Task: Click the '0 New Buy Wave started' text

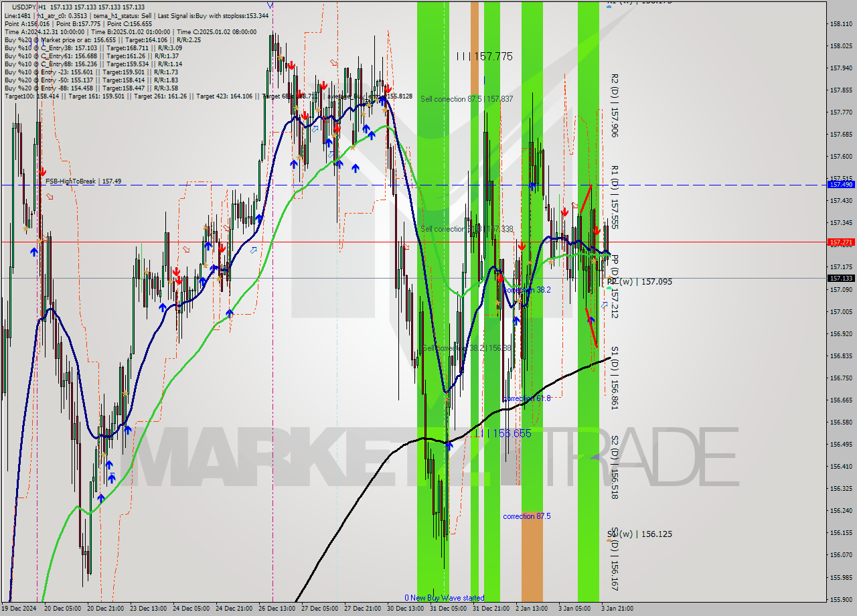Action: coord(444,598)
